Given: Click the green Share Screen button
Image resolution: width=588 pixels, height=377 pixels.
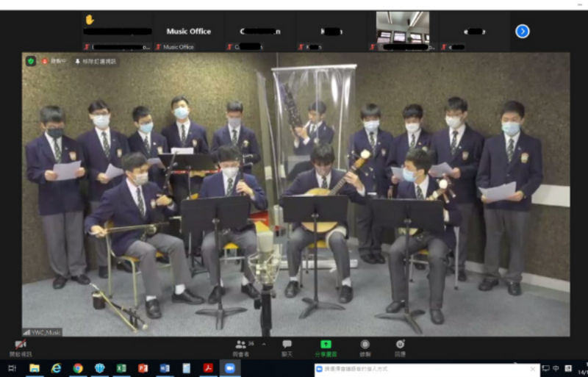Looking at the screenshot, I should (326, 345).
